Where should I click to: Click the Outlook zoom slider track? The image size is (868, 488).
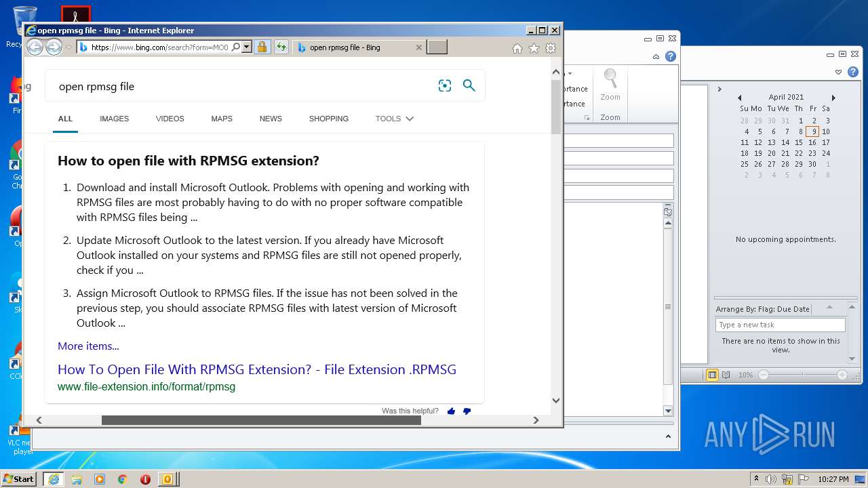(803, 375)
